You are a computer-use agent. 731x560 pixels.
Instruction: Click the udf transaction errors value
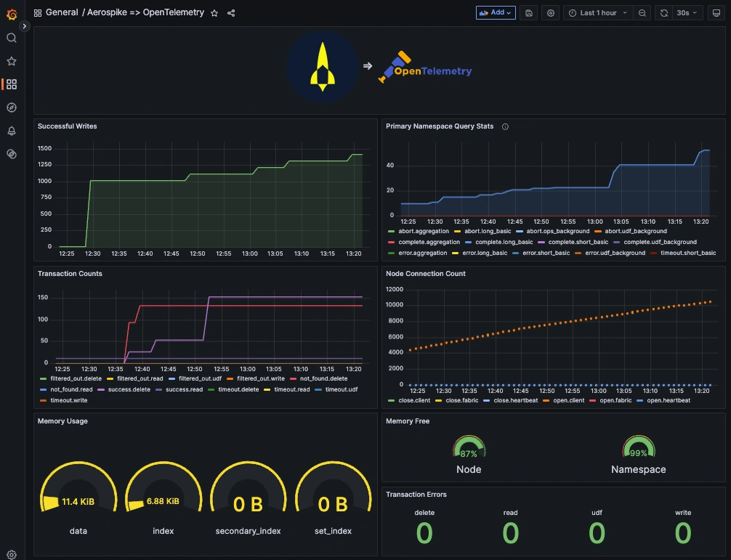tap(597, 532)
